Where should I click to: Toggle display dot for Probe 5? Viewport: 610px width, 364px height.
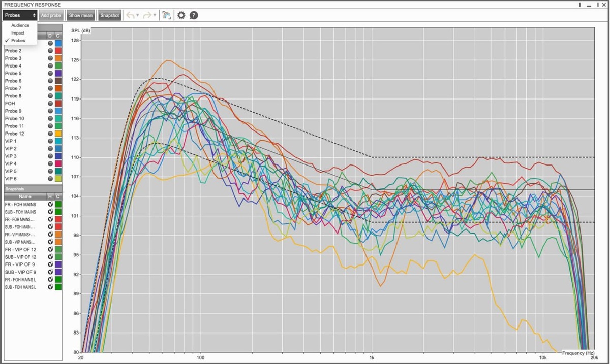[x=50, y=73]
